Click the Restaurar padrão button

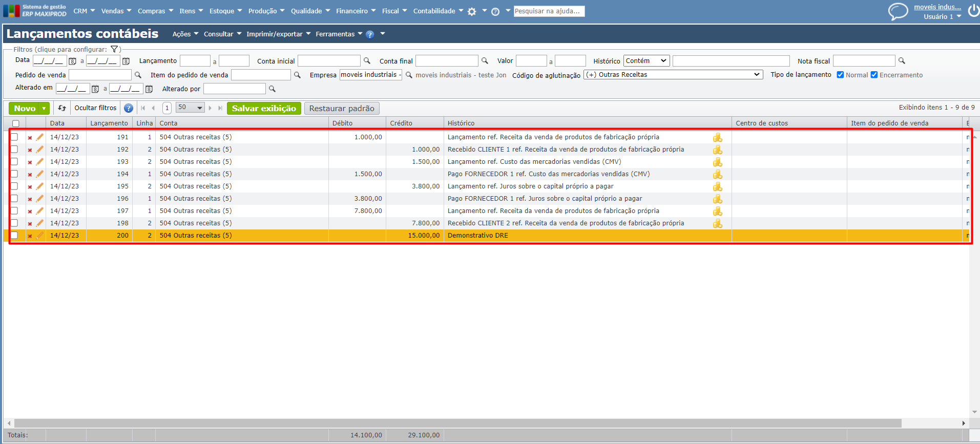tap(342, 108)
